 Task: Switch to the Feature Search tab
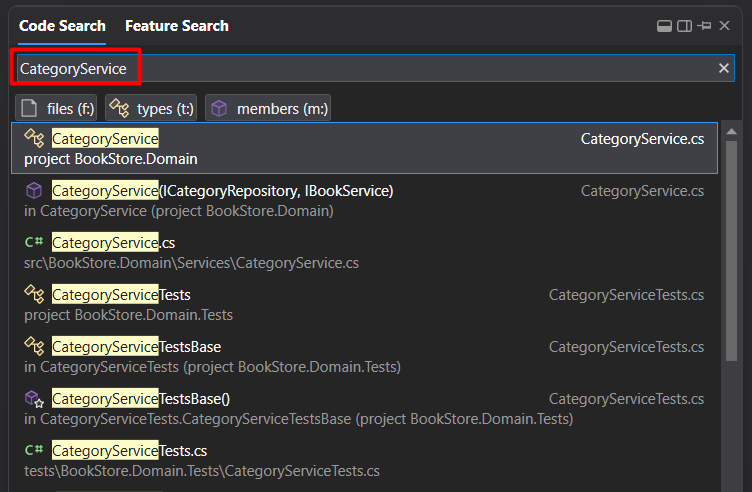coord(177,26)
